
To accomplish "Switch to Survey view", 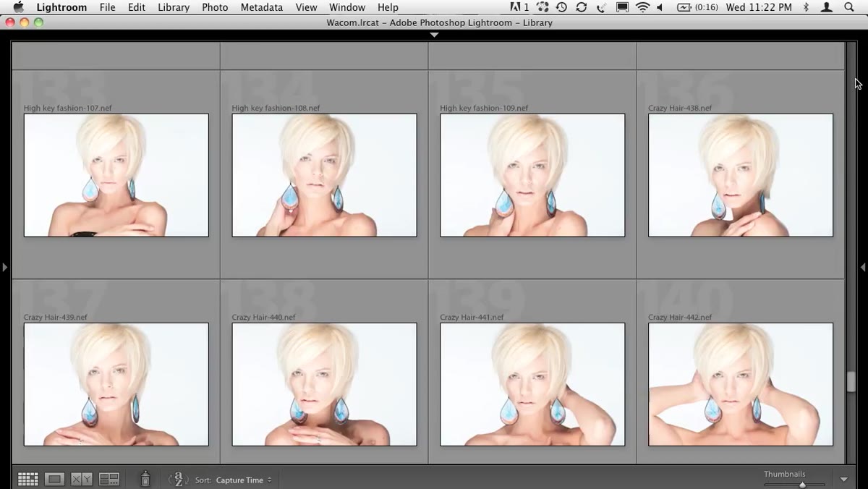I will click(x=109, y=479).
